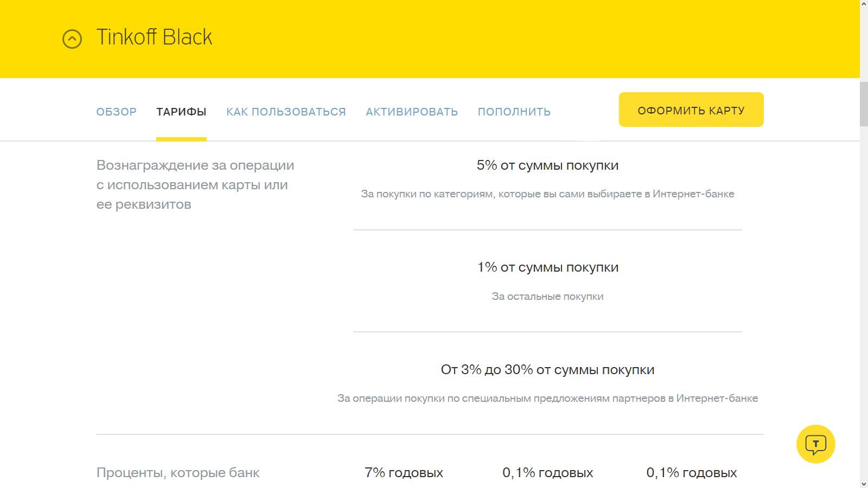Open the chat support icon
The width and height of the screenshot is (868, 488).
pos(815,444)
